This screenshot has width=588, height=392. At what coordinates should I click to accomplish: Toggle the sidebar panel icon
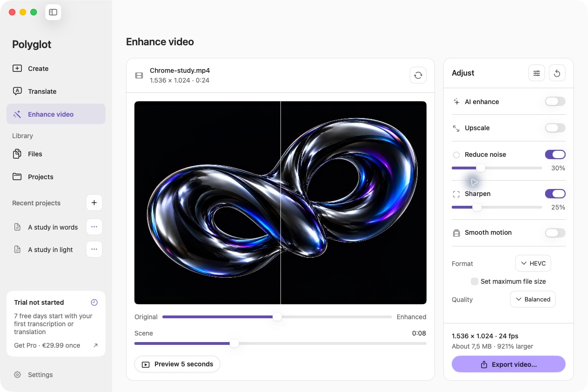(x=53, y=12)
